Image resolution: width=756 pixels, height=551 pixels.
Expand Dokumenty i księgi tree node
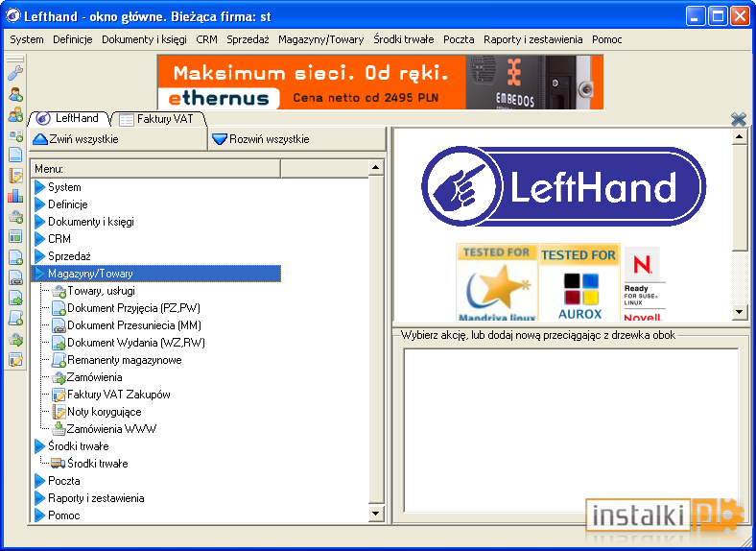40,222
